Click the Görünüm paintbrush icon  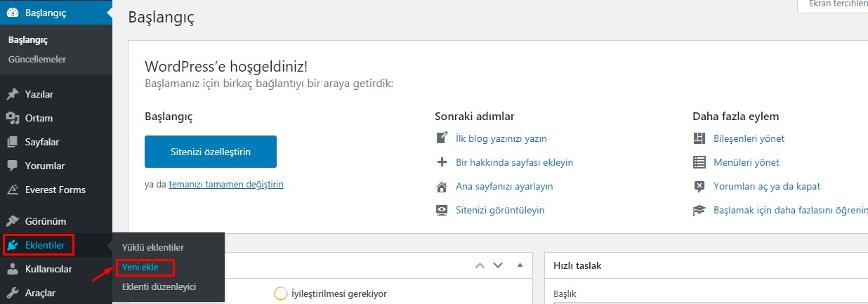(13, 220)
